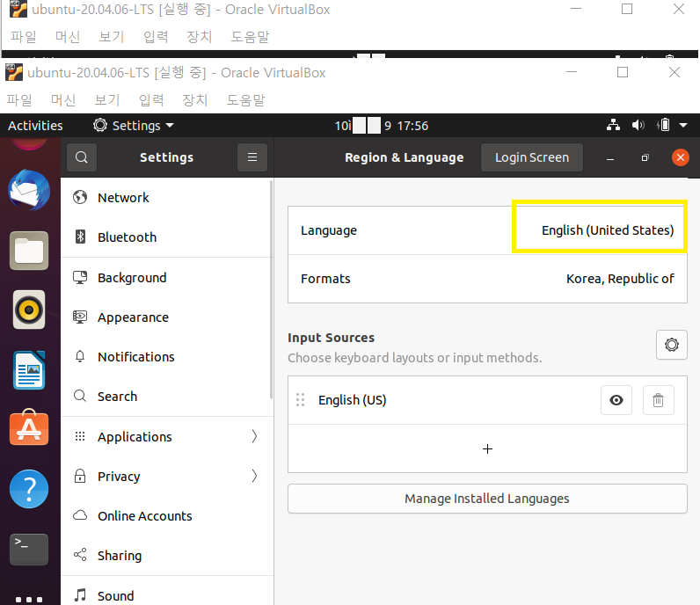The height and width of the screenshot is (605, 700).
Task: Click the network status icon
Action: click(613, 126)
